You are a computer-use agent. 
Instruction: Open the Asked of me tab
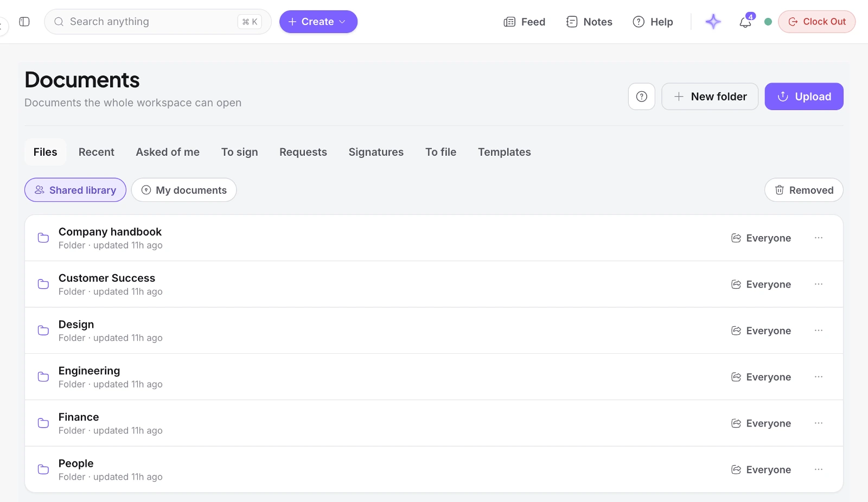pyautogui.click(x=168, y=152)
